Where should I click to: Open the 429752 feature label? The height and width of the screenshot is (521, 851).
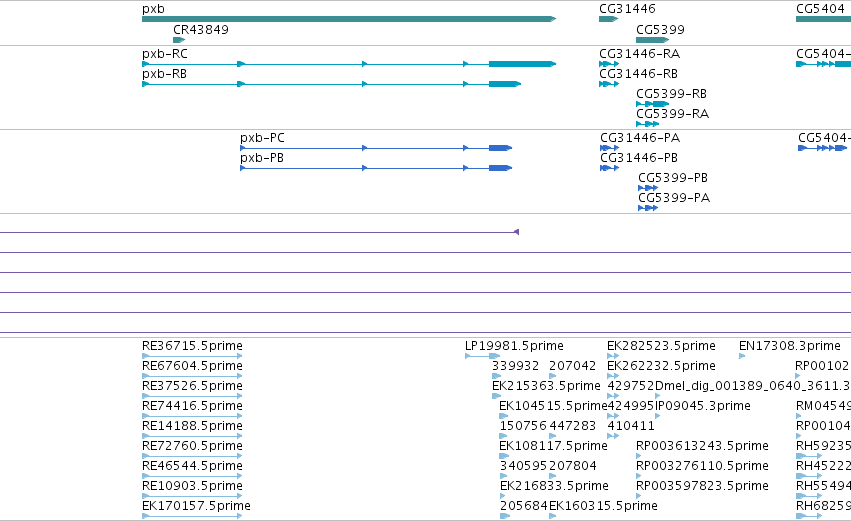(x=631, y=386)
